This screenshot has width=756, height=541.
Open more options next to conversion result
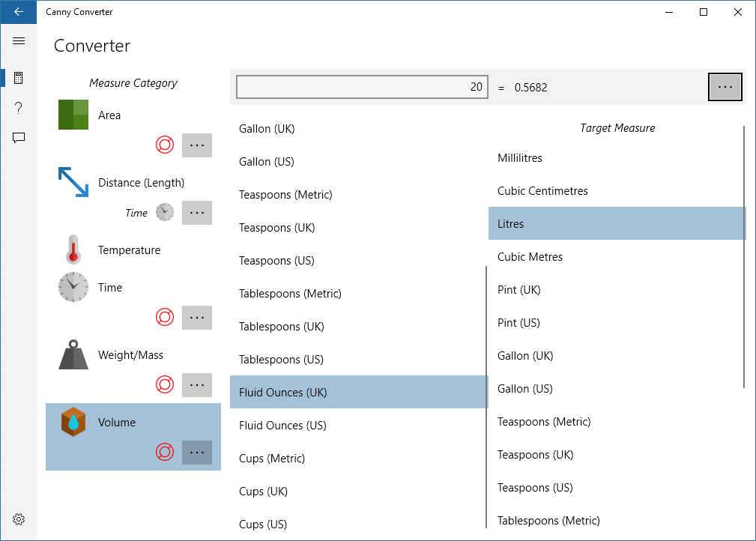click(x=725, y=87)
